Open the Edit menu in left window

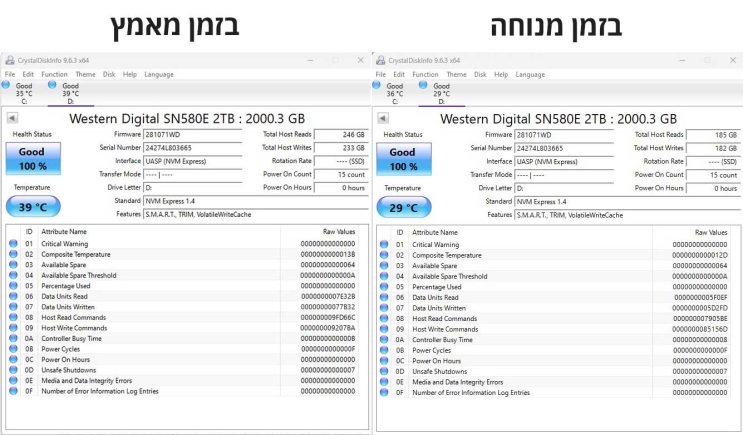(28, 74)
